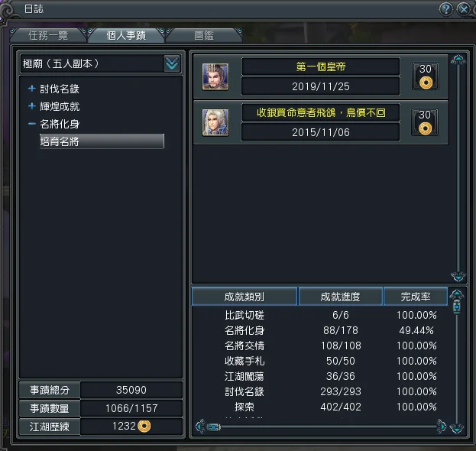The height and width of the screenshot is (451, 476).
Task: Click the 成就類別 column header
Action: coord(244,297)
